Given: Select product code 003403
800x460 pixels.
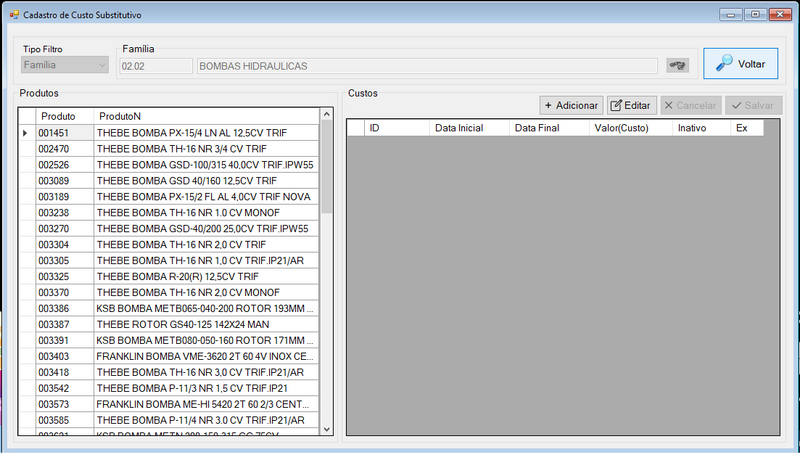Looking at the screenshot, I should tap(65, 356).
